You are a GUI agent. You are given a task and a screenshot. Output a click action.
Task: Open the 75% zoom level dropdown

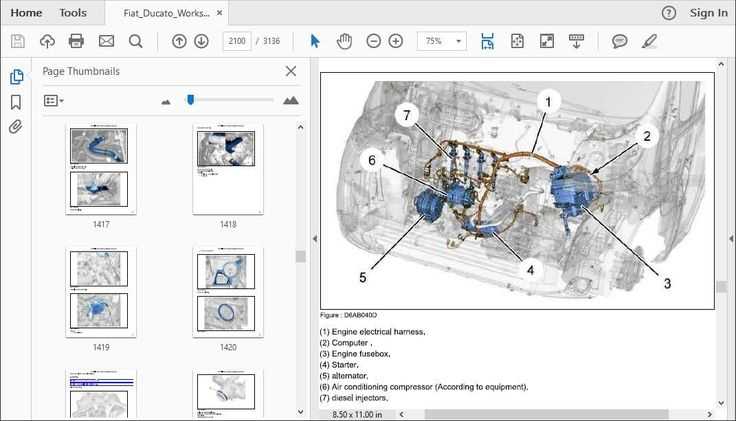point(442,41)
